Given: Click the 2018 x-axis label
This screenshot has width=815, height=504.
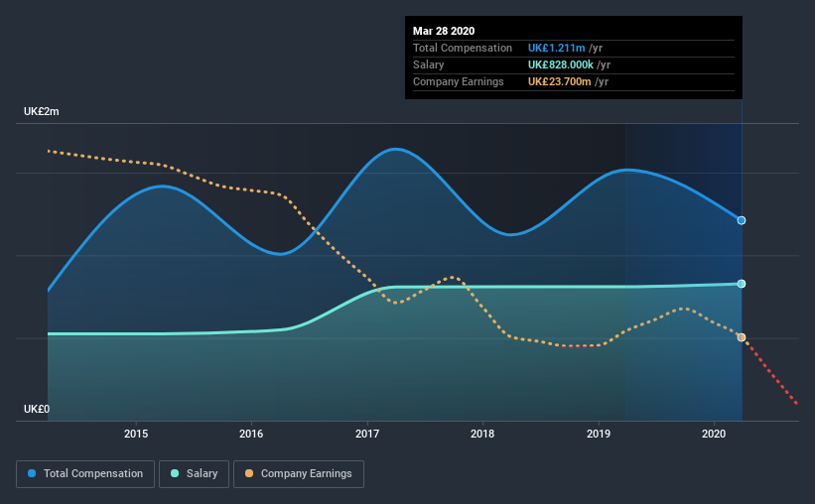Looking at the screenshot, I should coord(482,434).
